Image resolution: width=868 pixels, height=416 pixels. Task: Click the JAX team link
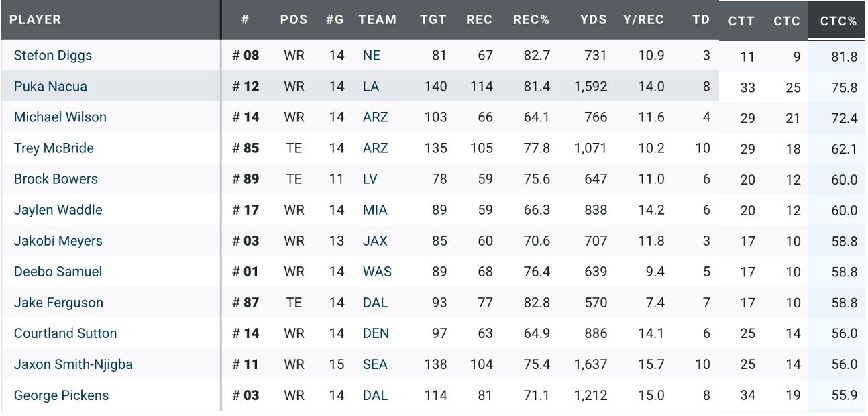coord(375,241)
